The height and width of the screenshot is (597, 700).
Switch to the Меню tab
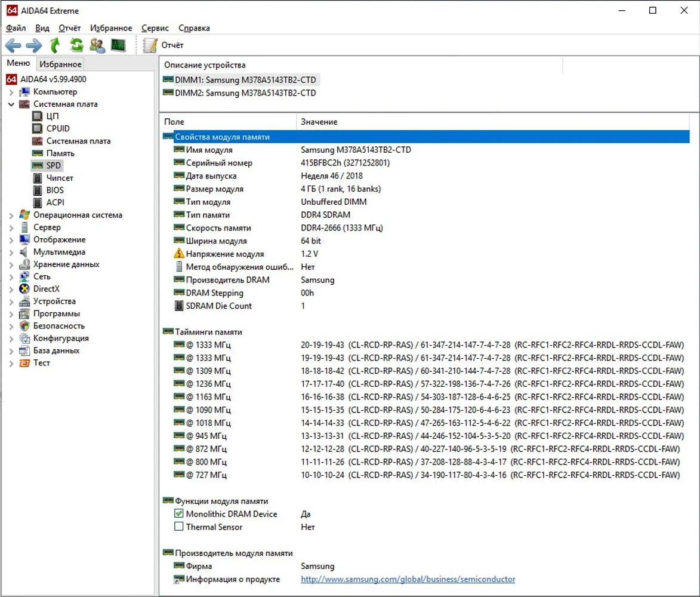point(18,63)
